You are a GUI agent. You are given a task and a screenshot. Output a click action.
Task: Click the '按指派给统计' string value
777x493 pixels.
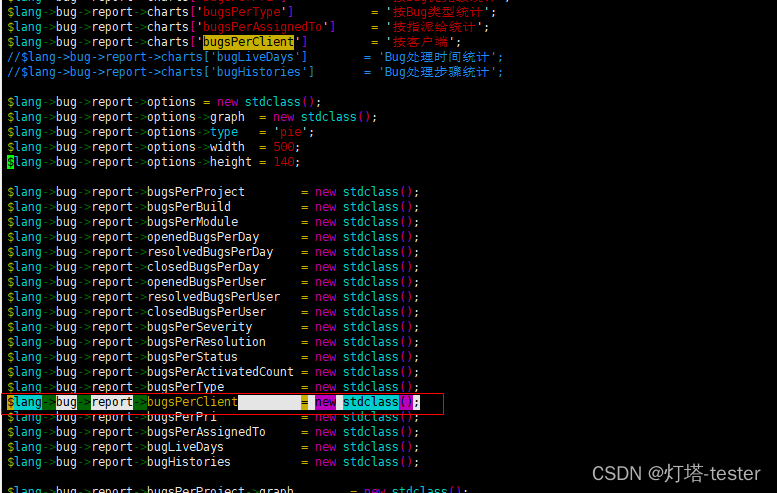[x=434, y=27]
